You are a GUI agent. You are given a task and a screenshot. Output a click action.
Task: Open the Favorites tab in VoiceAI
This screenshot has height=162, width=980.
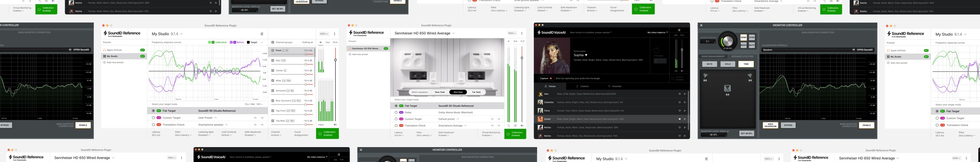click(615, 86)
